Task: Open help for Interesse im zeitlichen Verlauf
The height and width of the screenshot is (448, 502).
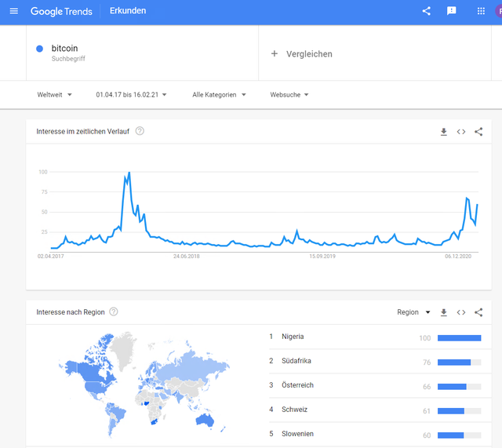Action: click(x=140, y=131)
